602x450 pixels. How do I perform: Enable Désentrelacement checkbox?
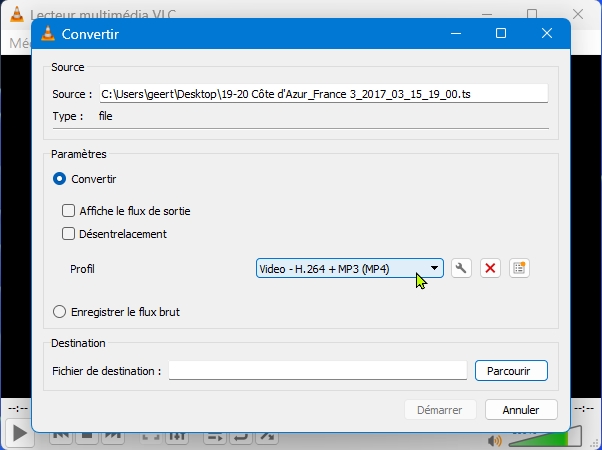tap(68, 234)
